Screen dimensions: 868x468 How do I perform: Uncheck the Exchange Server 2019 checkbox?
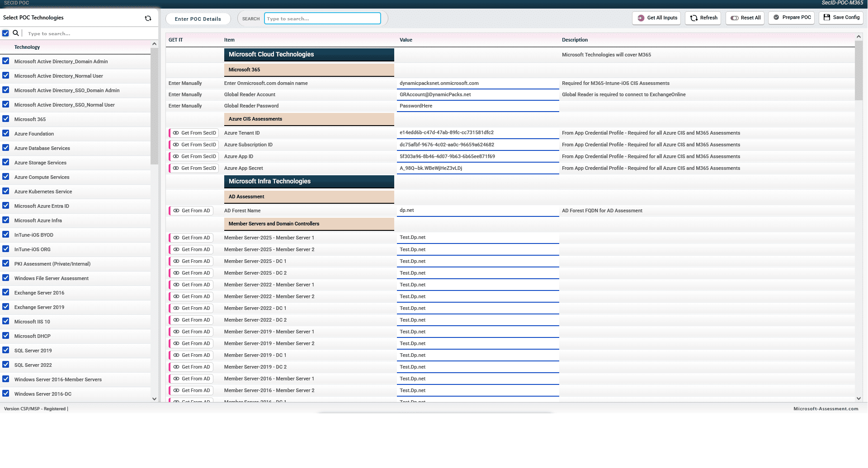[6, 307]
